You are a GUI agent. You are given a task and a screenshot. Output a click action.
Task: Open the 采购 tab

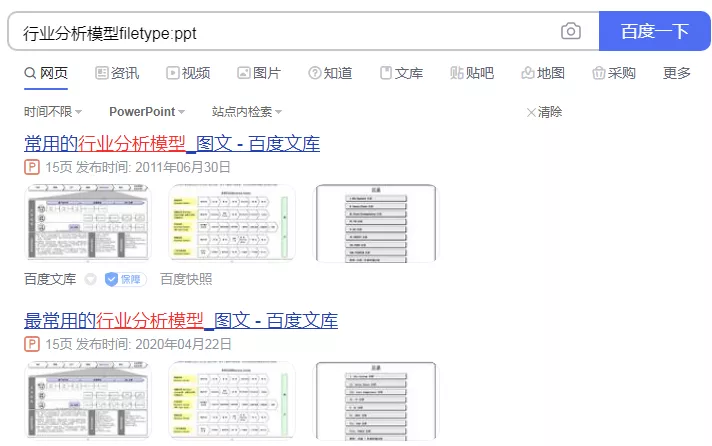614,73
